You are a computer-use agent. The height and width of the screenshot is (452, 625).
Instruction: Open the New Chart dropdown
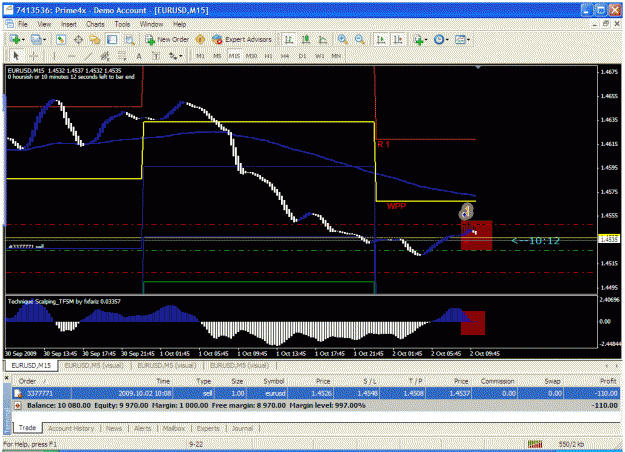point(17,39)
